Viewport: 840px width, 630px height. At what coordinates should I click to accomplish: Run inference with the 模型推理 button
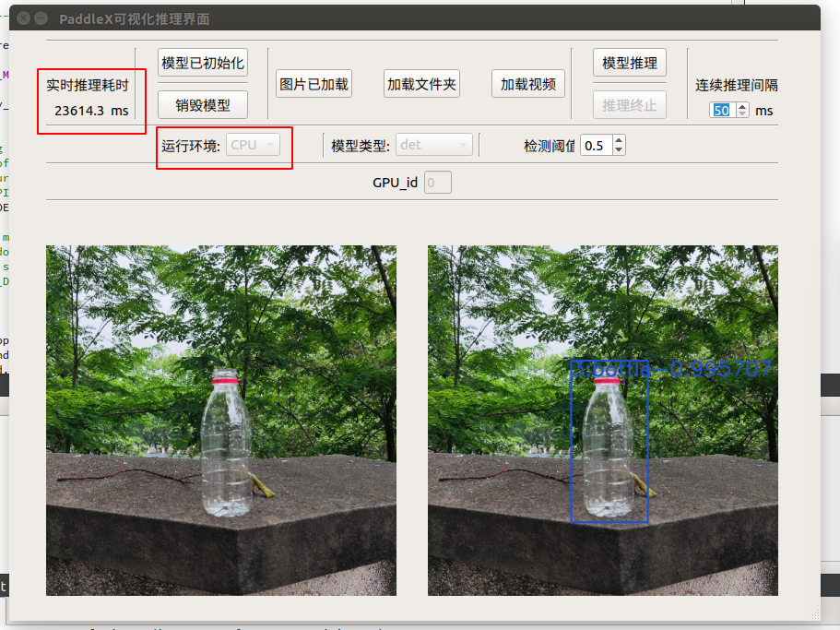click(x=630, y=63)
